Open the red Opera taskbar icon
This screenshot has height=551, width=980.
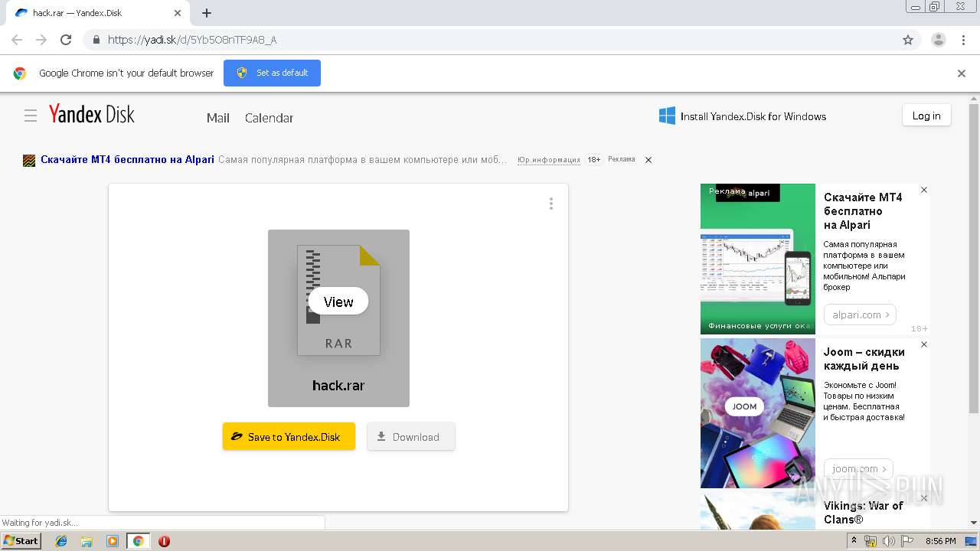point(164,541)
